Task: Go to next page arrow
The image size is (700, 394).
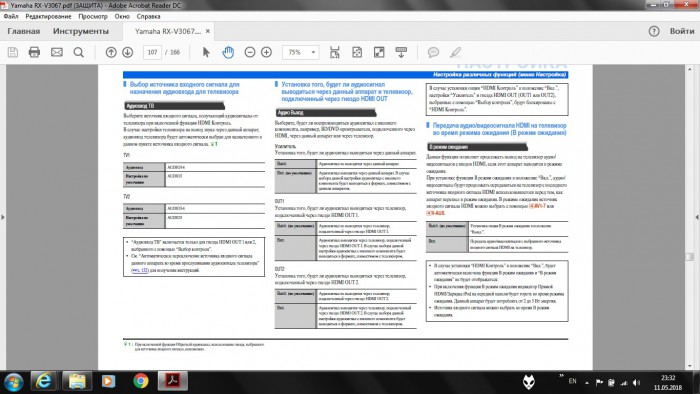Action: click(128, 52)
